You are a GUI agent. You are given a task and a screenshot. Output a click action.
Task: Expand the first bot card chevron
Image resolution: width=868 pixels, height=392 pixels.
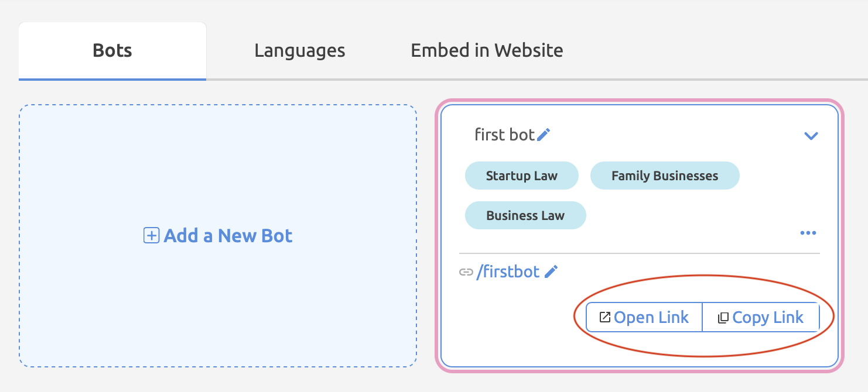[811, 136]
